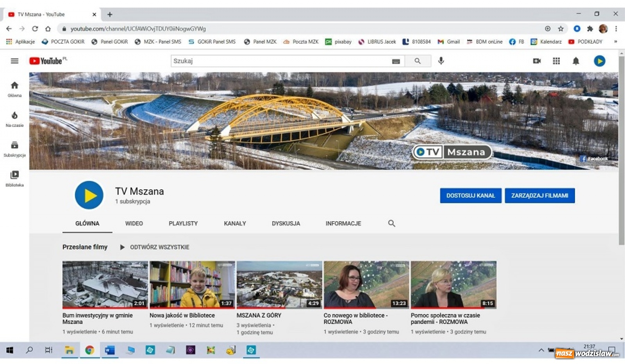Start voice search with the microphone icon

tap(441, 60)
